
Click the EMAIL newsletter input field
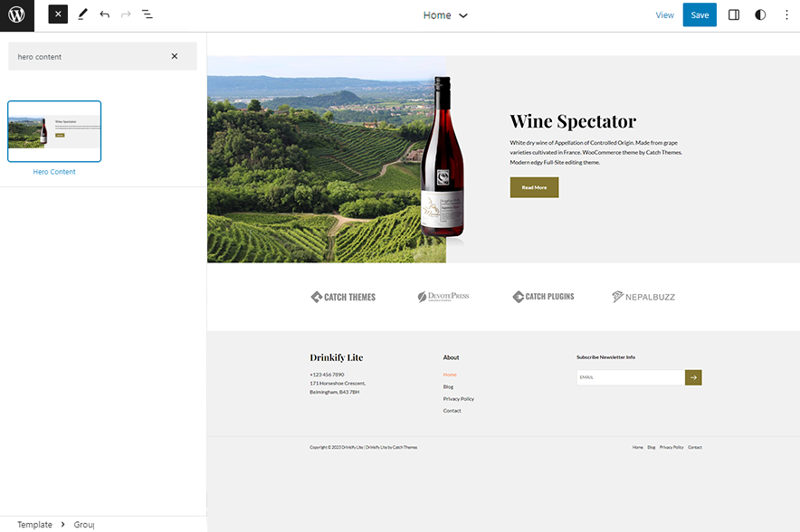click(x=630, y=377)
